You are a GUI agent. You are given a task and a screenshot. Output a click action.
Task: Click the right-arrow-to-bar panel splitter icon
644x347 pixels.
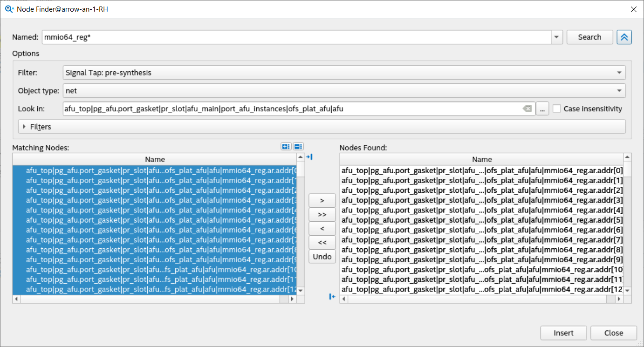tap(309, 157)
